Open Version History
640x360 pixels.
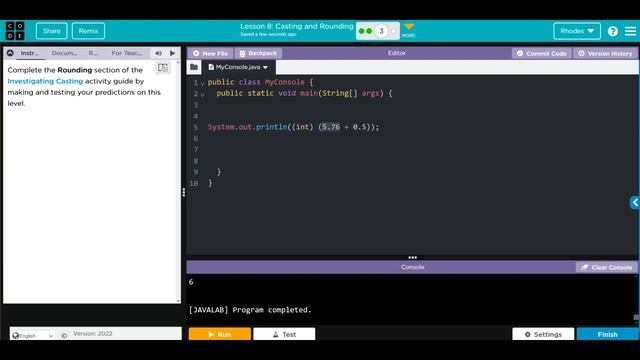pyautogui.click(x=605, y=53)
